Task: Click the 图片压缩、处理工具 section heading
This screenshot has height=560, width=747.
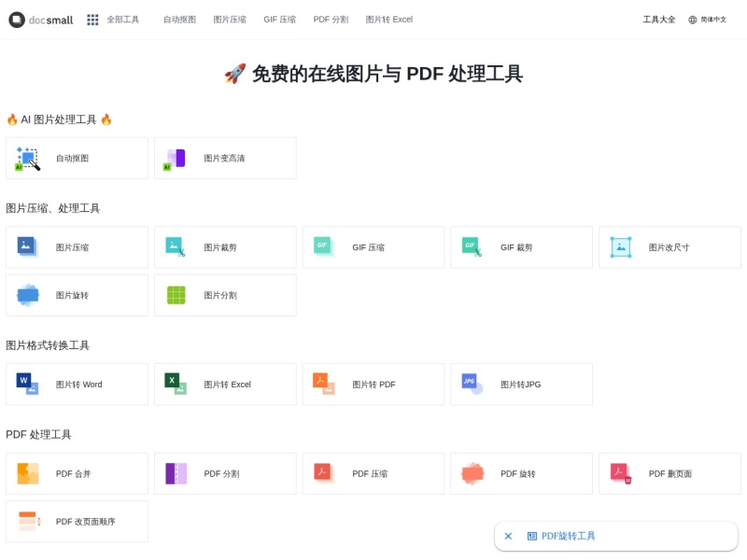Action: click(53, 208)
